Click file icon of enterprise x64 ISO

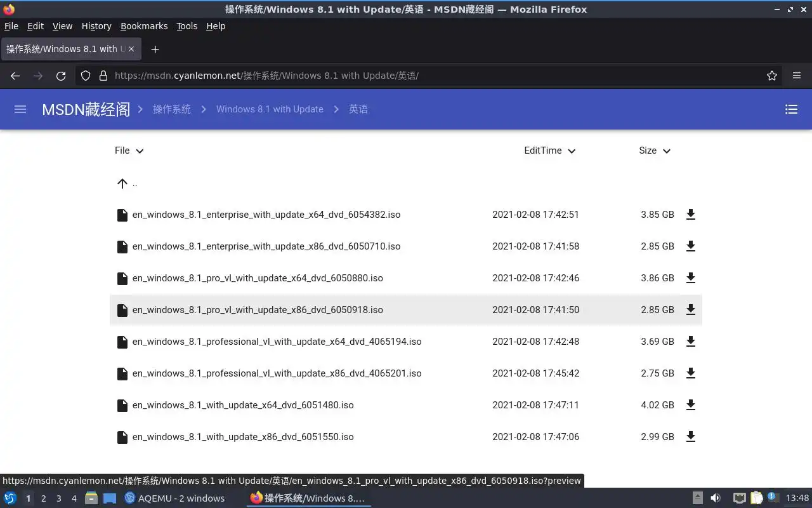coord(122,215)
